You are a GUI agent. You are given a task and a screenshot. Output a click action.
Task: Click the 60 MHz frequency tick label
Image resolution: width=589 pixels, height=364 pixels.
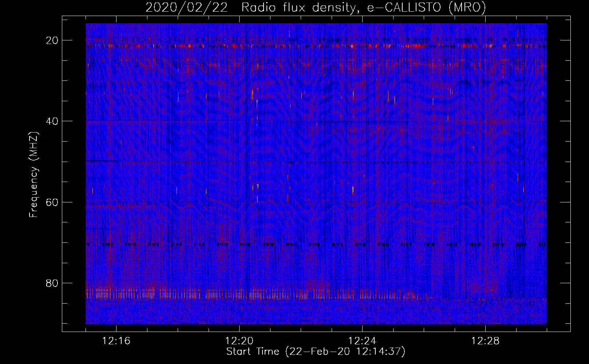[x=52, y=202]
